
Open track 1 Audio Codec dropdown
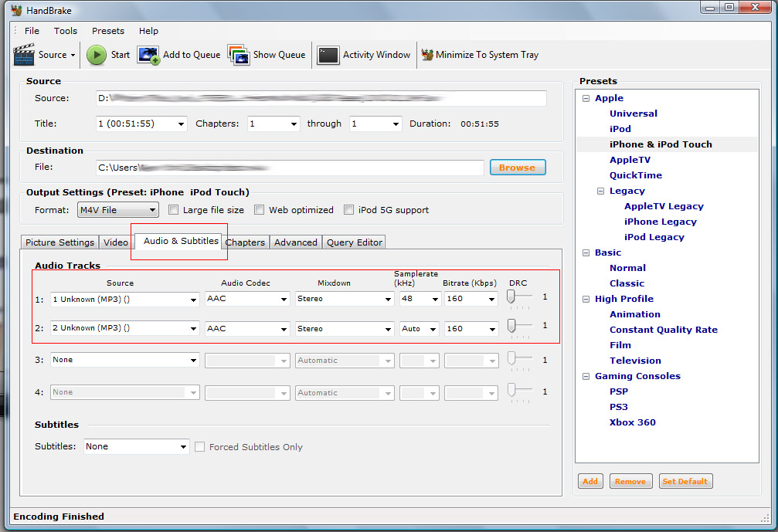247,299
